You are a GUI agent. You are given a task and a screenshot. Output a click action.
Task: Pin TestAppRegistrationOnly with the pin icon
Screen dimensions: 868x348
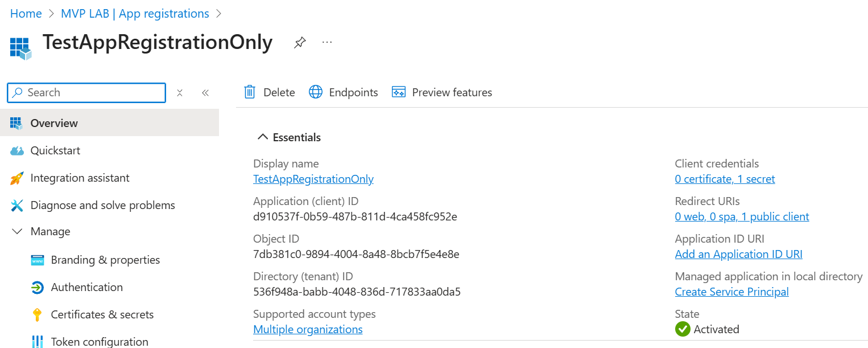click(299, 43)
